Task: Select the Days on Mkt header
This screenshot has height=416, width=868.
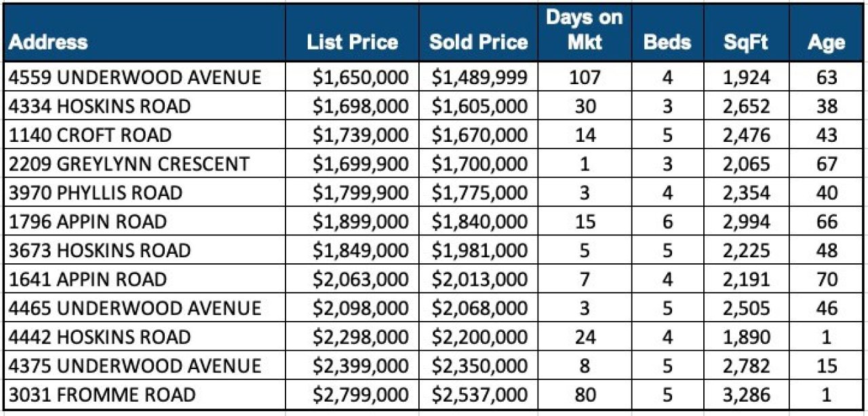Action: pyautogui.click(x=584, y=31)
